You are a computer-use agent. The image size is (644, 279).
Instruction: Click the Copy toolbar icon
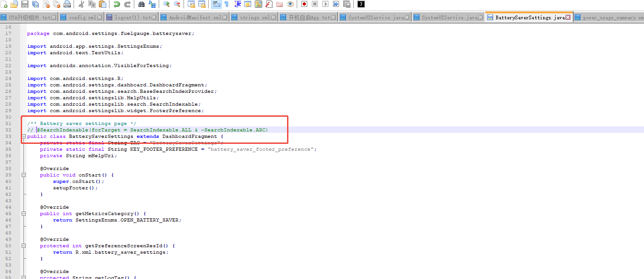click(x=92, y=4)
